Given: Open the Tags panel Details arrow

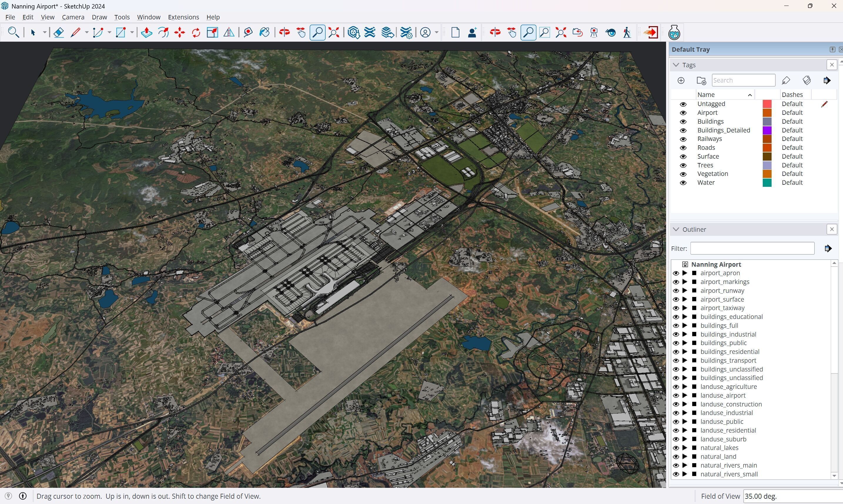Looking at the screenshot, I should pos(827,80).
